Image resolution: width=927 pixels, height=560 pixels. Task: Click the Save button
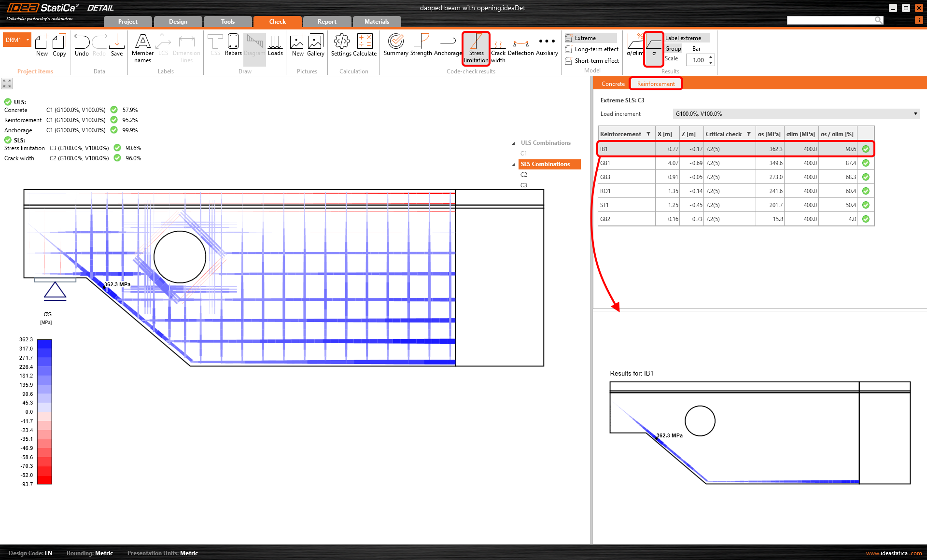coord(116,46)
